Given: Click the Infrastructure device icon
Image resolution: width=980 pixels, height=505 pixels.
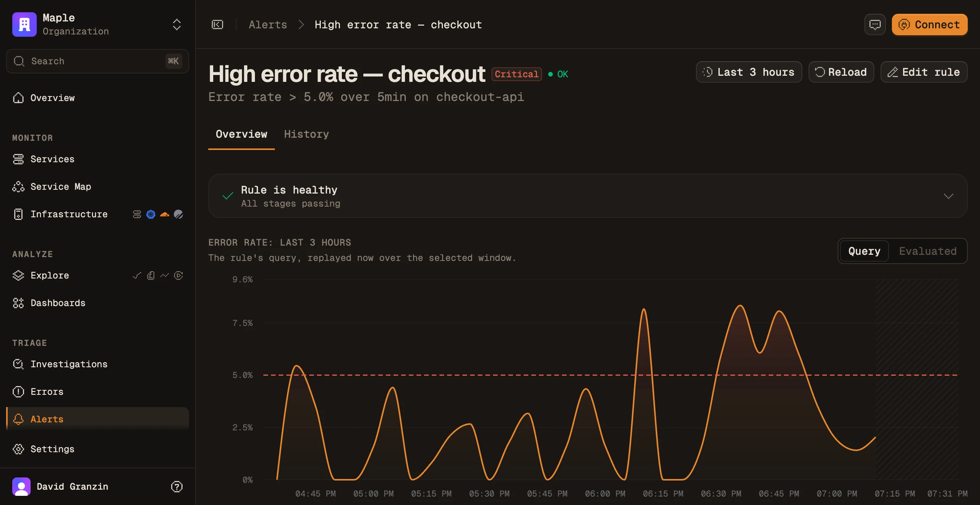Looking at the screenshot, I should tap(18, 214).
